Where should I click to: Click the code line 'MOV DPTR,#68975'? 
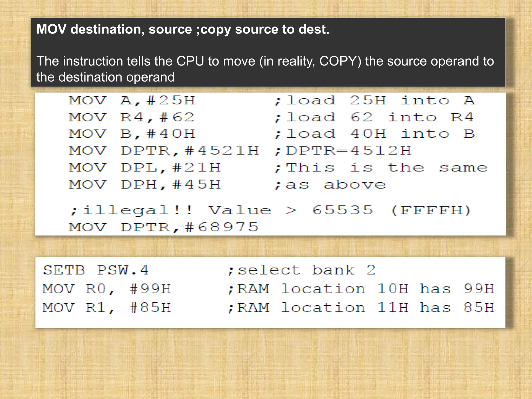pyautogui.click(x=164, y=227)
